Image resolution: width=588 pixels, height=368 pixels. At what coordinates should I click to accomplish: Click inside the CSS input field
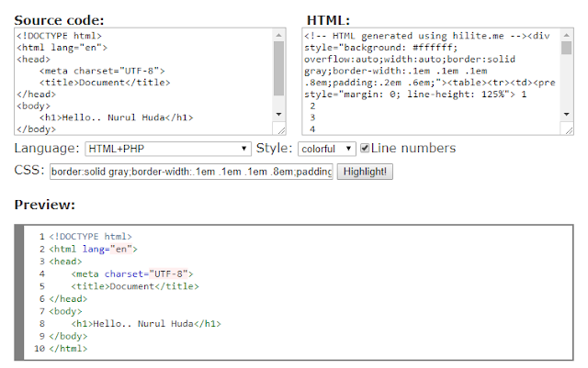(x=191, y=172)
